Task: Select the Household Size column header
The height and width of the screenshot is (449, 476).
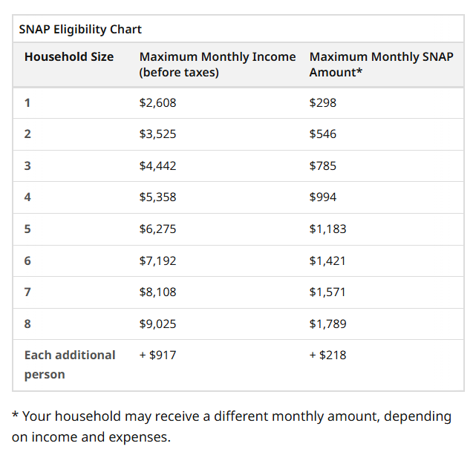Action: (69, 56)
